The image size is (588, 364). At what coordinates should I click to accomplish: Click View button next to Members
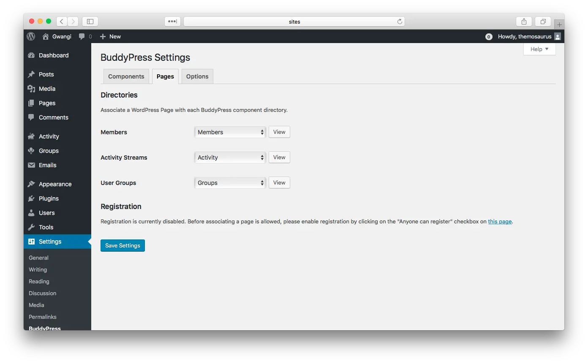click(x=279, y=132)
